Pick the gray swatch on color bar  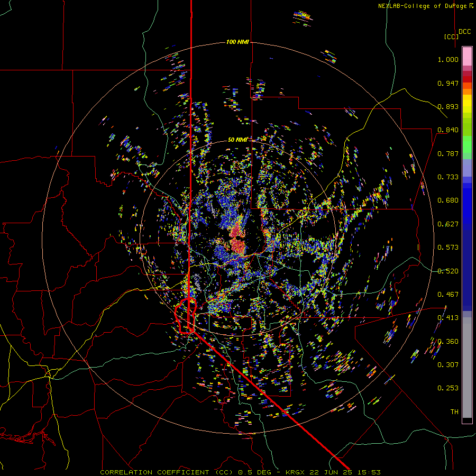pos(467,368)
